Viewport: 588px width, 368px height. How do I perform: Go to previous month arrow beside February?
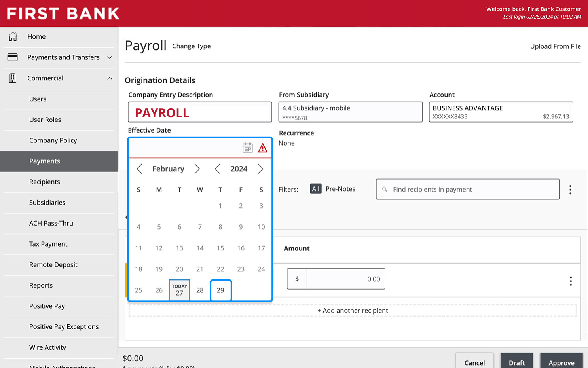tap(139, 169)
